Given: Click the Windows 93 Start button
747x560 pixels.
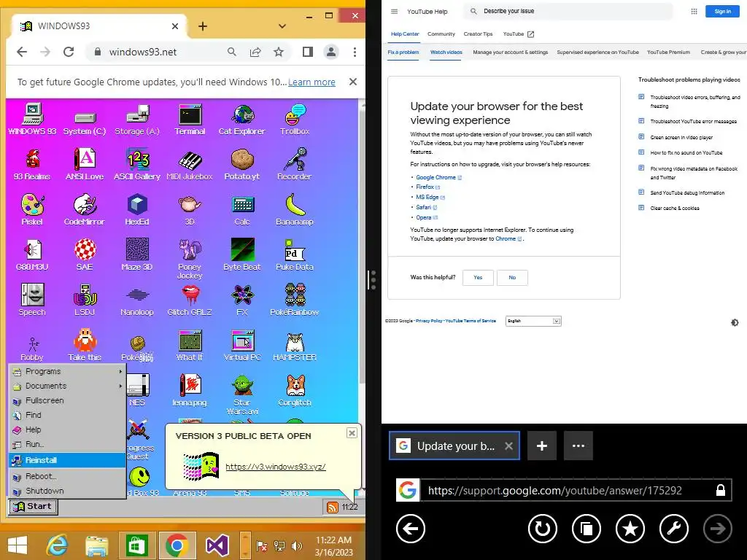Looking at the screenshot, I should (33, 507).
